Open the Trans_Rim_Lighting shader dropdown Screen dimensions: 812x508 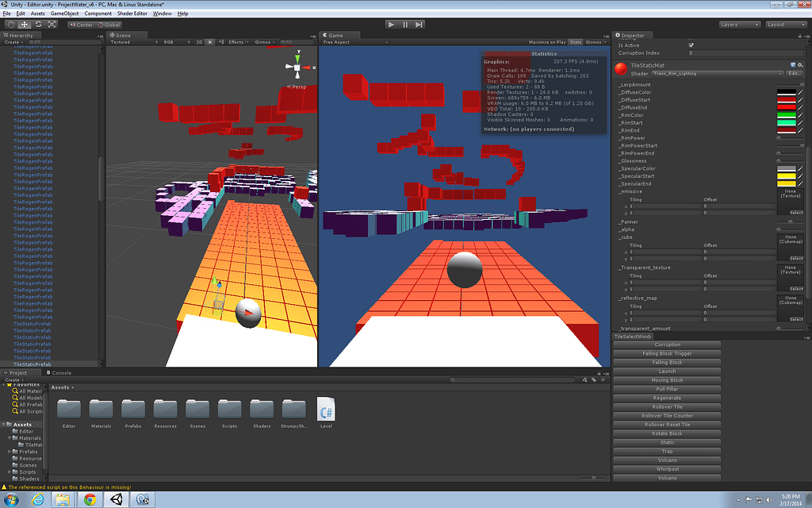click(x=714, y=73)
